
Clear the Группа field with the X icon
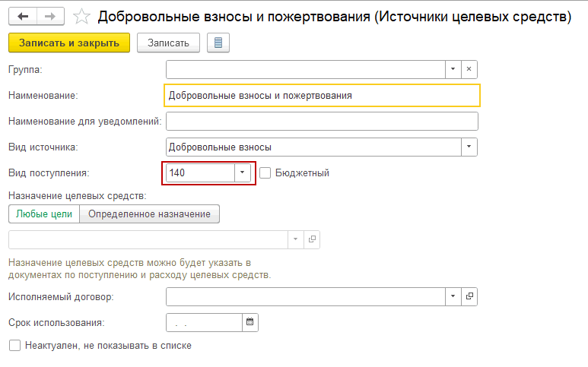[x=469, y=69]
